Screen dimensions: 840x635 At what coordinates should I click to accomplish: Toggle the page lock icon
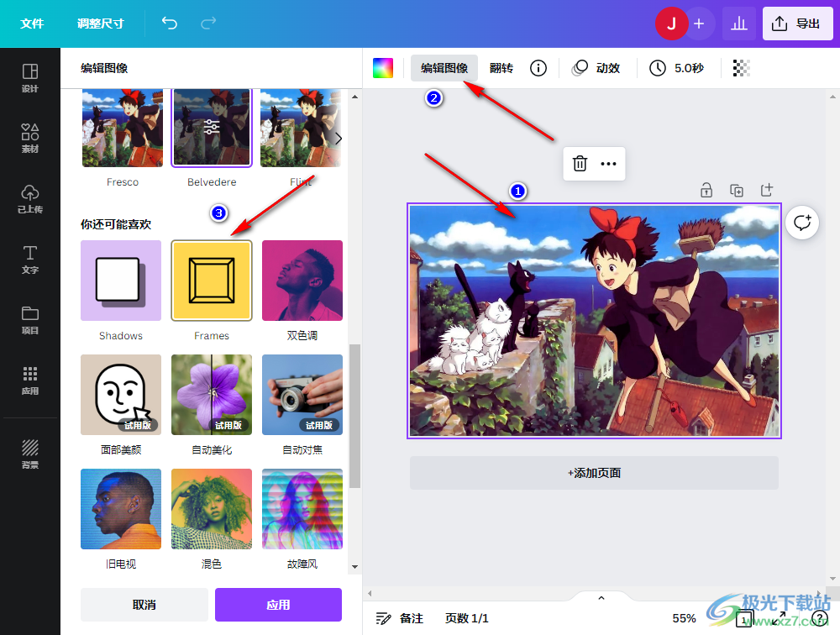(x=706, y=190)
